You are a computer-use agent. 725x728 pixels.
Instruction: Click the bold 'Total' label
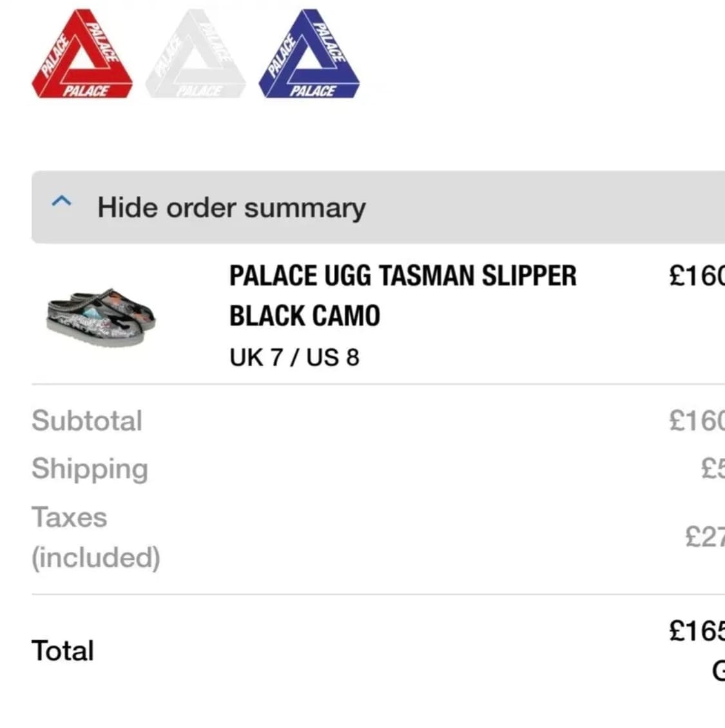tap(63, 651)
